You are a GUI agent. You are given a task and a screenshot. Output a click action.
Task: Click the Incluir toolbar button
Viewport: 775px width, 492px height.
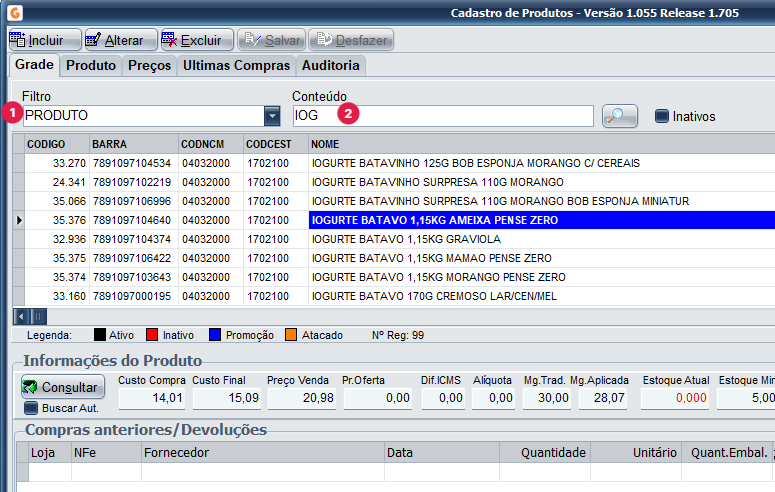(44, 40)
